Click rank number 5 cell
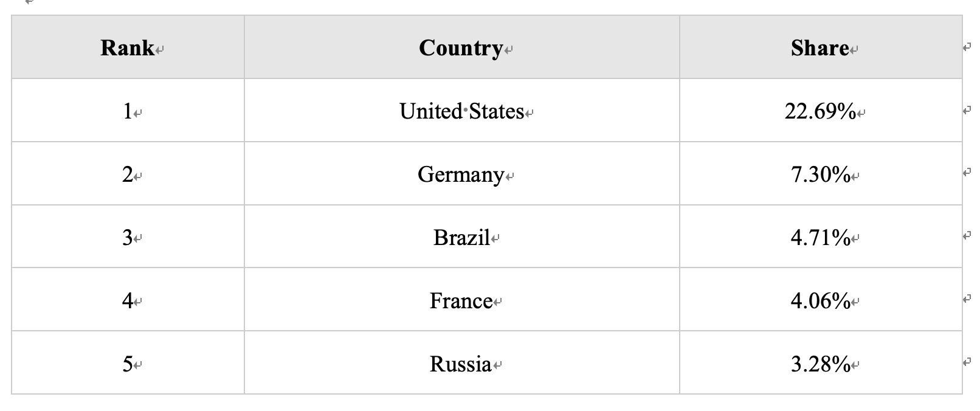 (128, 363)
